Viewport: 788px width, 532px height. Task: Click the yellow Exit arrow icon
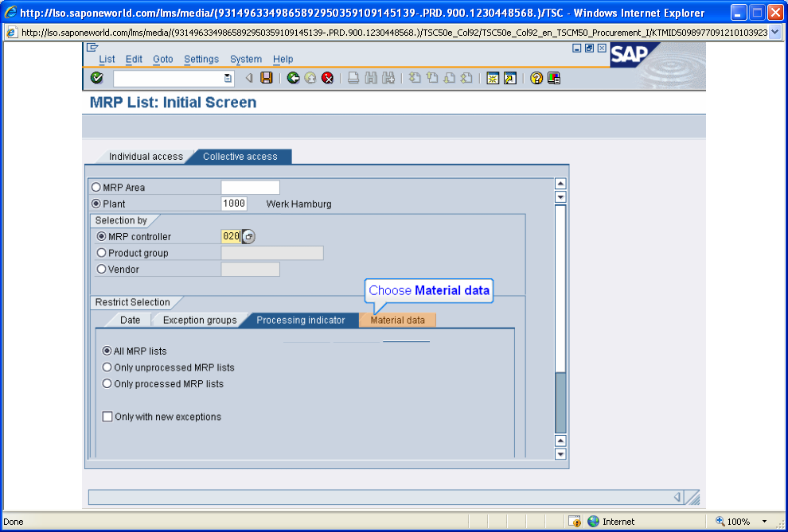point(310,78)
